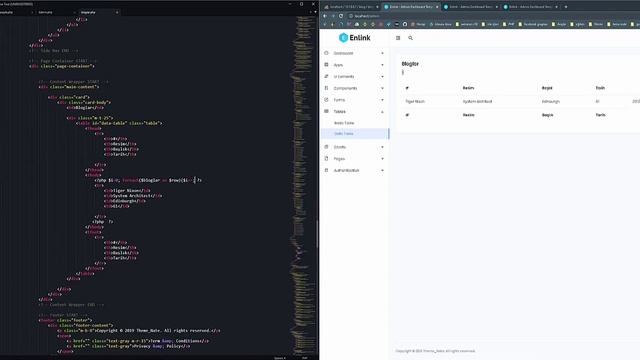Click the '#' column header at table top
The height and width of the screenshot is (360, 640).
coord(407,88)
